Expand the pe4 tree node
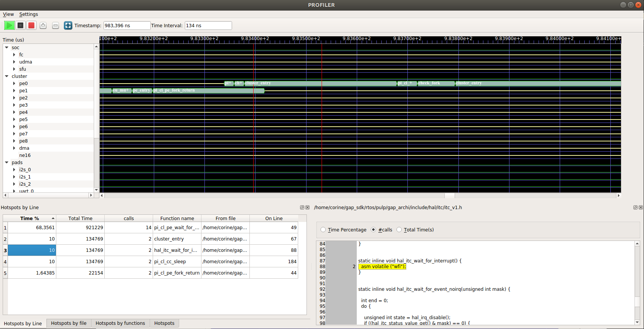 click(x=14, y=112)
